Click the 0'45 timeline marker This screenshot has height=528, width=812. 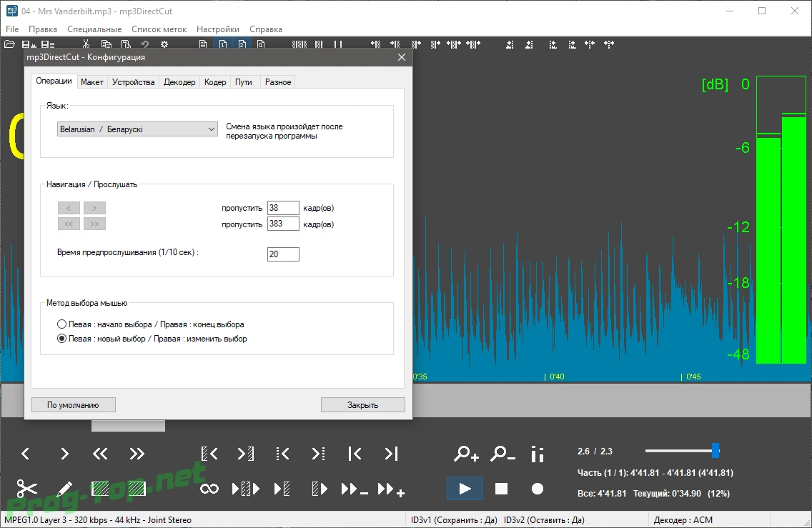[x=690, y=377]
